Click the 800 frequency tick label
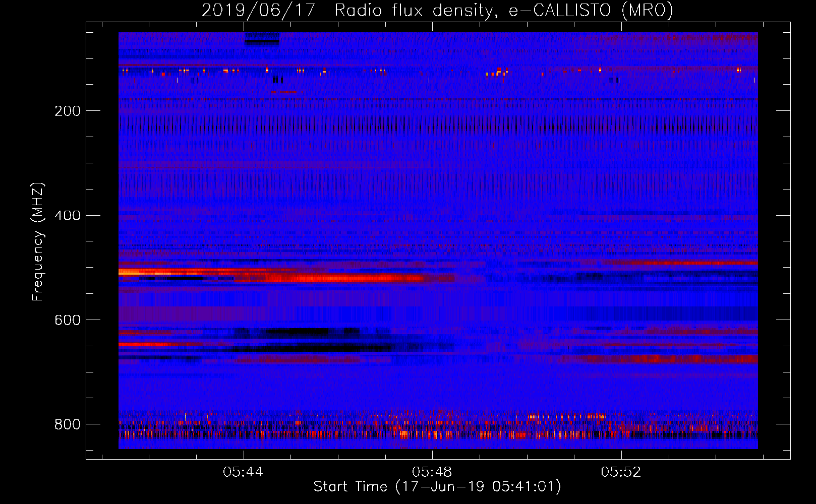816x504 pixels. (68, 424)
